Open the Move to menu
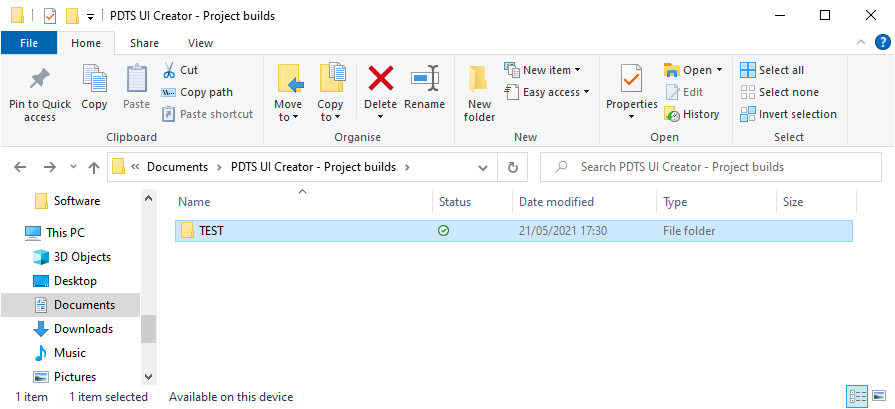This screenshot has width=895, height=409. 288,94
